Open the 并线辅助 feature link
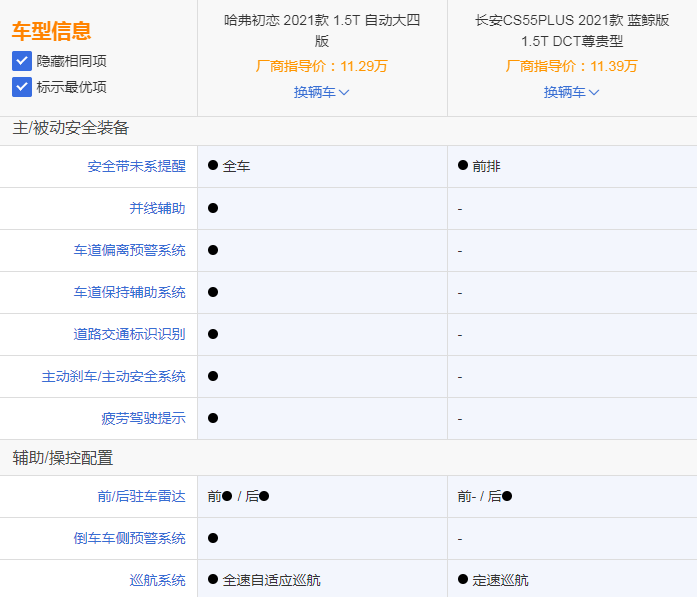Viewport: 697px width, 597px height. pos(157,208)
